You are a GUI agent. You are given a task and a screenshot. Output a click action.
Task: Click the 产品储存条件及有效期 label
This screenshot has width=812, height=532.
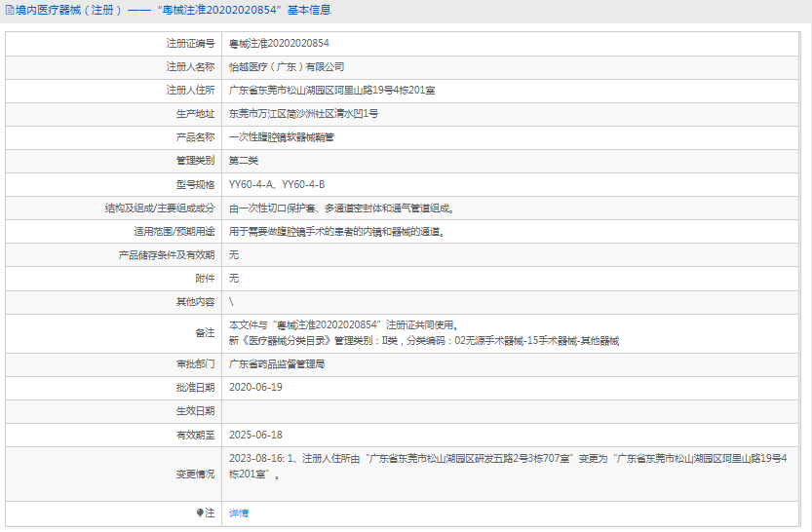167,255
